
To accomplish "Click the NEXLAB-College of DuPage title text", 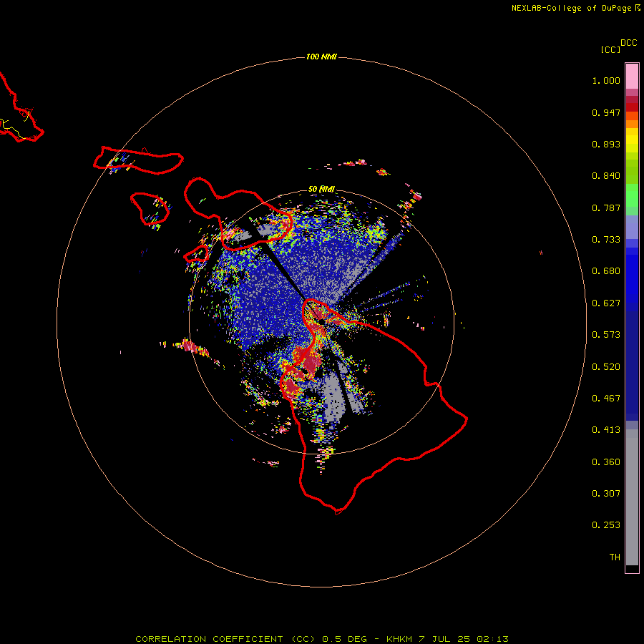I will tap(575, 8).
